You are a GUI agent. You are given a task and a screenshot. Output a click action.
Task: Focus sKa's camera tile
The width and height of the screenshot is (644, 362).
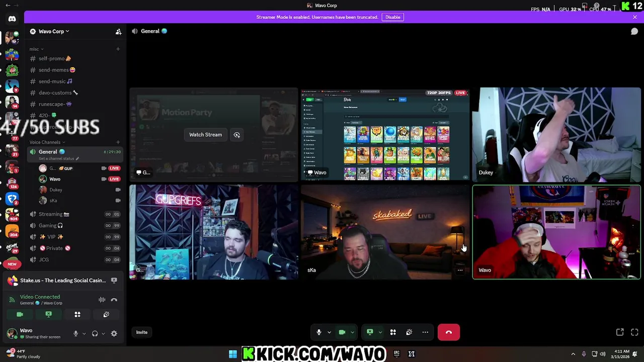[385, 232]
